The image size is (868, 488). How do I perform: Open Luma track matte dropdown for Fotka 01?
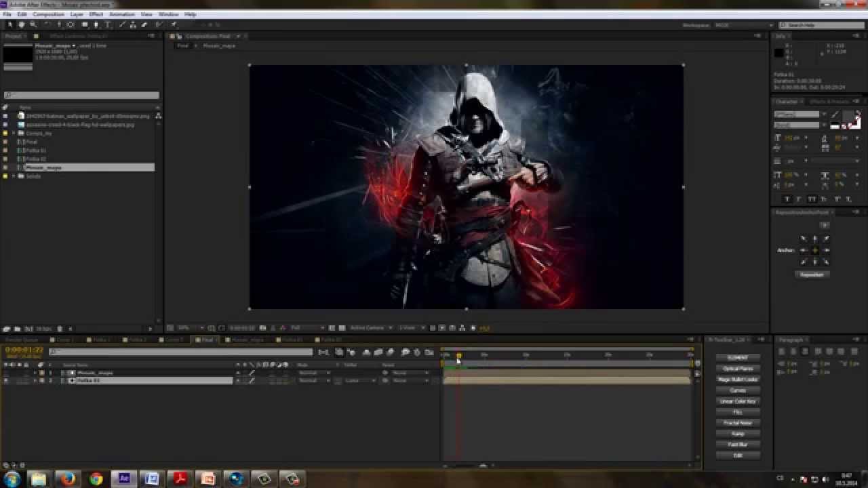(359, 381)
